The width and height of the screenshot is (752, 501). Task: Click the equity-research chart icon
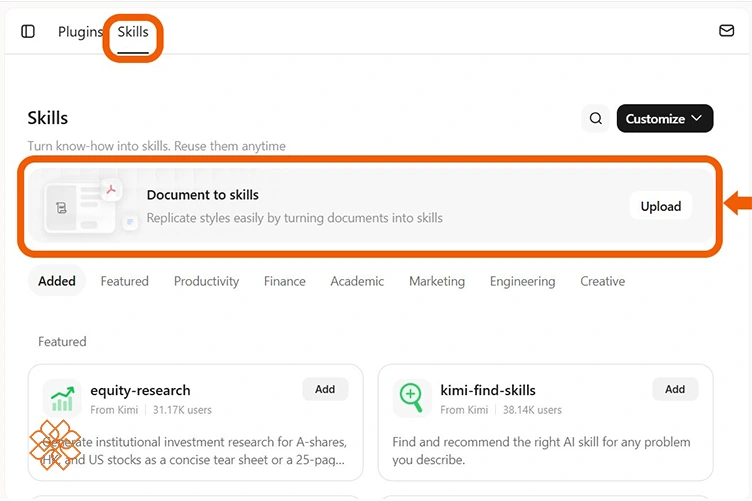(x=62, y=399)
